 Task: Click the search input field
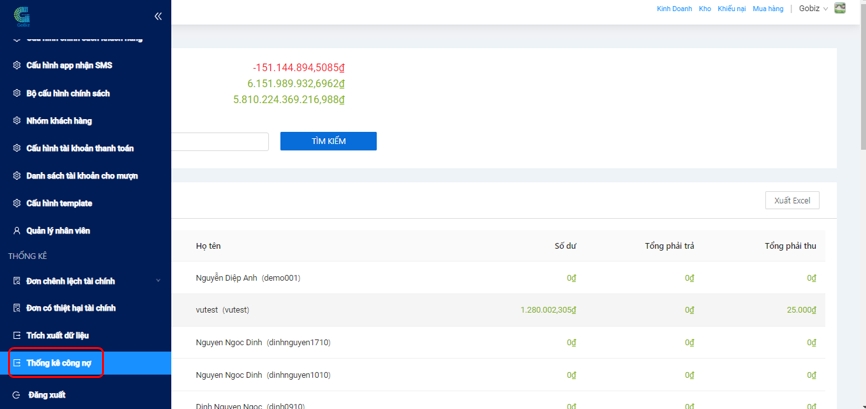point(220,142)
